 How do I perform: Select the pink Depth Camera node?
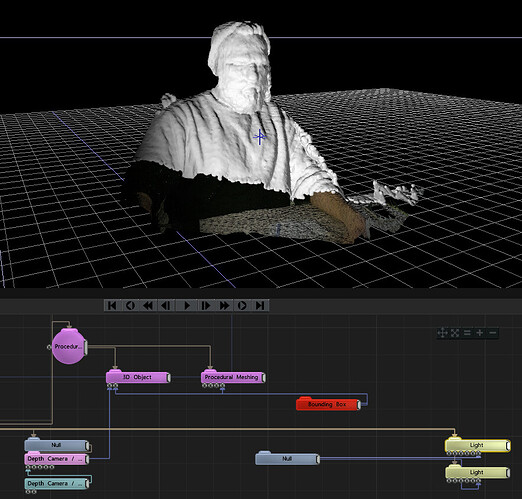[56, 459]
